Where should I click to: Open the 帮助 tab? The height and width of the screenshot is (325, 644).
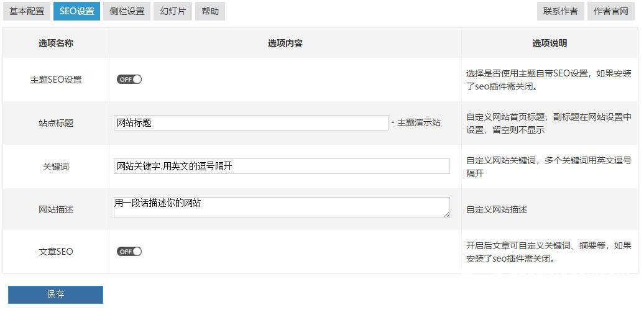point(210,11)
